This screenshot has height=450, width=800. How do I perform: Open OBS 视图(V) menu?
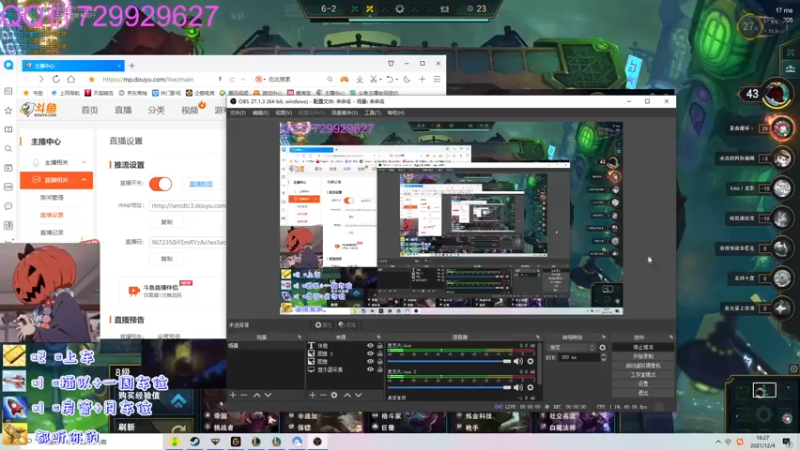tap(283, 113)
